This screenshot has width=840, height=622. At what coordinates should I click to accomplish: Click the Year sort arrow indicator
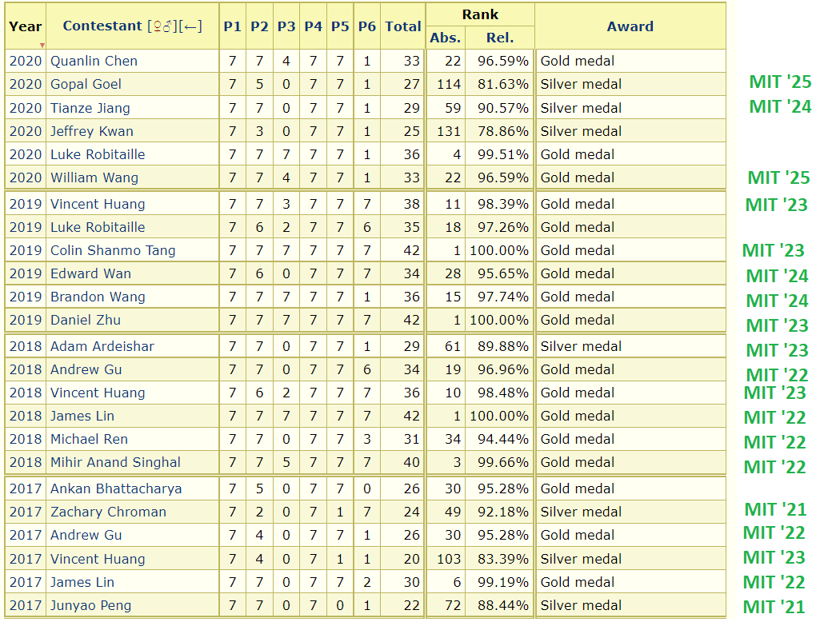coord(42,46)
